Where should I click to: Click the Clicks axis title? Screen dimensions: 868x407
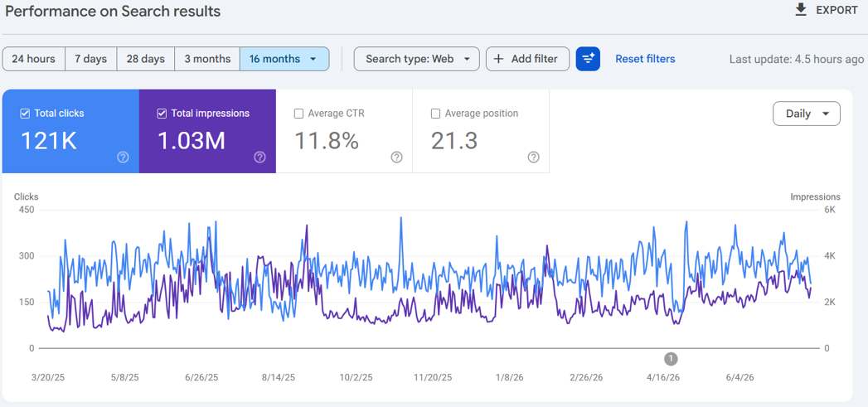[x=26, y=196]
